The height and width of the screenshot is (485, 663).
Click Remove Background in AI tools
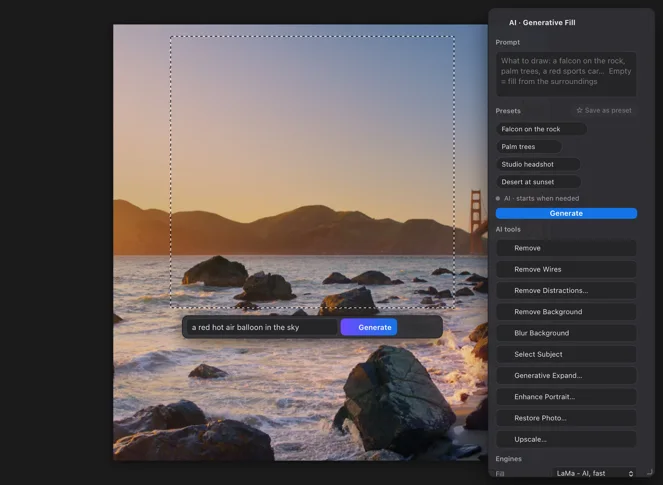coord(566,312)
